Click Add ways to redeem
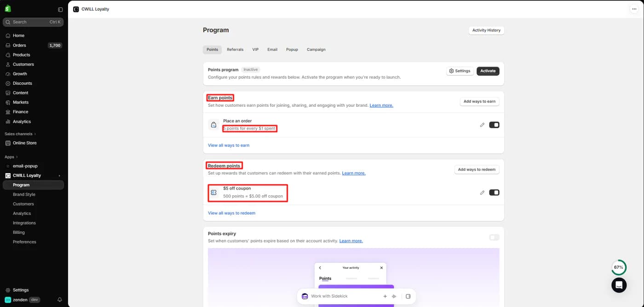644x307 pixels. [x=477, y=169]
